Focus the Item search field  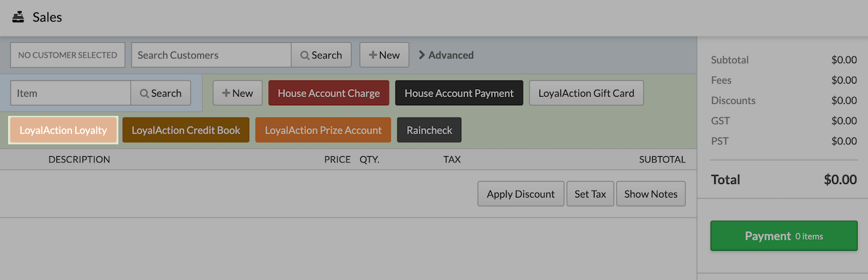(71, 93)
